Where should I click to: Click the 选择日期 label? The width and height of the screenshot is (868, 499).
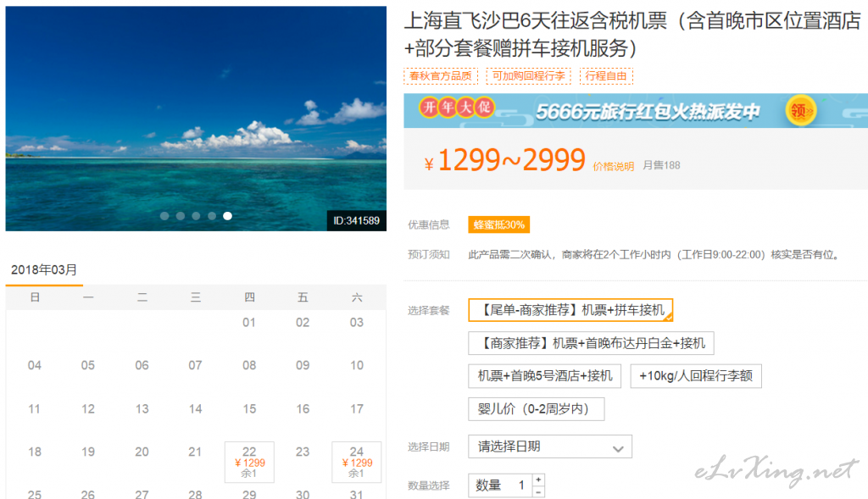point(428,447)
